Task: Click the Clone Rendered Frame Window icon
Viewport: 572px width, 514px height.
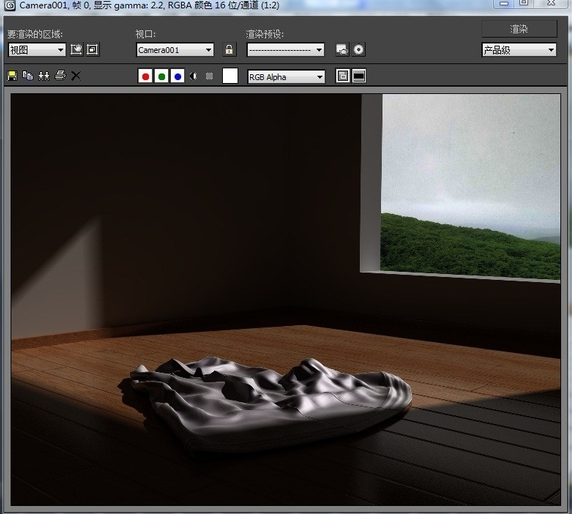Action: pyautogui.click(x=44, y=76)
